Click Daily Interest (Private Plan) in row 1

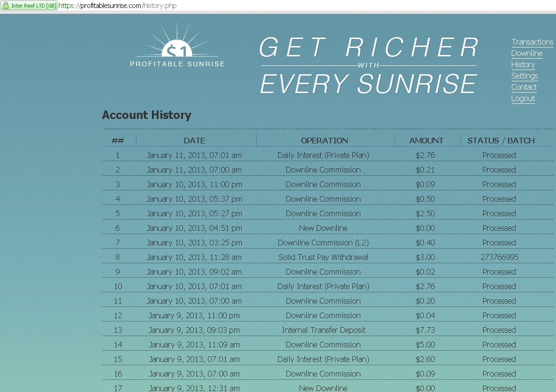323,155
